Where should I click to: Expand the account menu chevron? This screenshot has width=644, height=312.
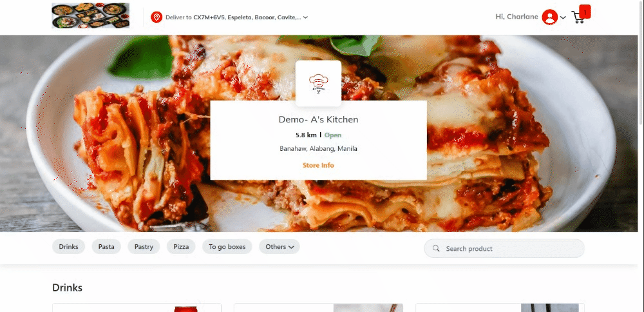[563, 17]
